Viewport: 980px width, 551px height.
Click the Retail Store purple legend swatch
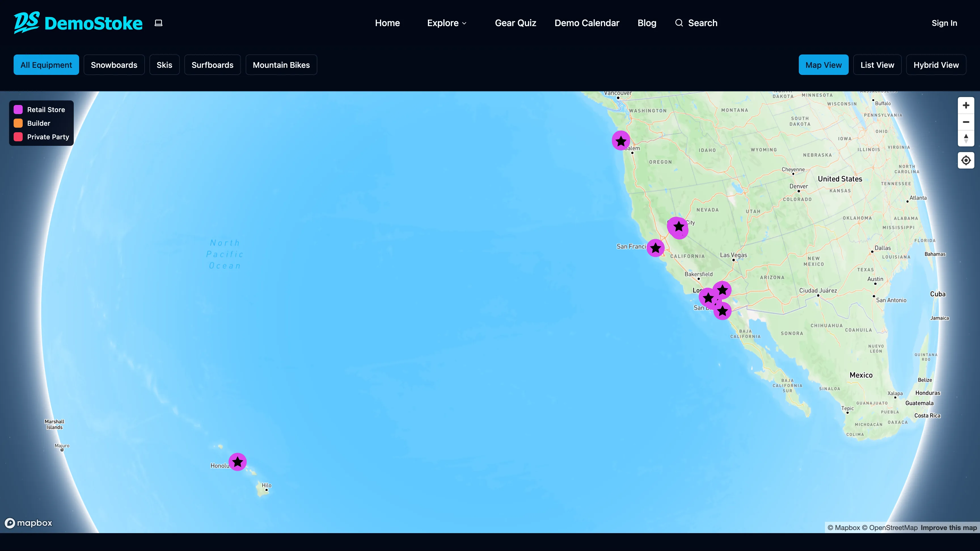pyautogui.click(x=18, y=110)
